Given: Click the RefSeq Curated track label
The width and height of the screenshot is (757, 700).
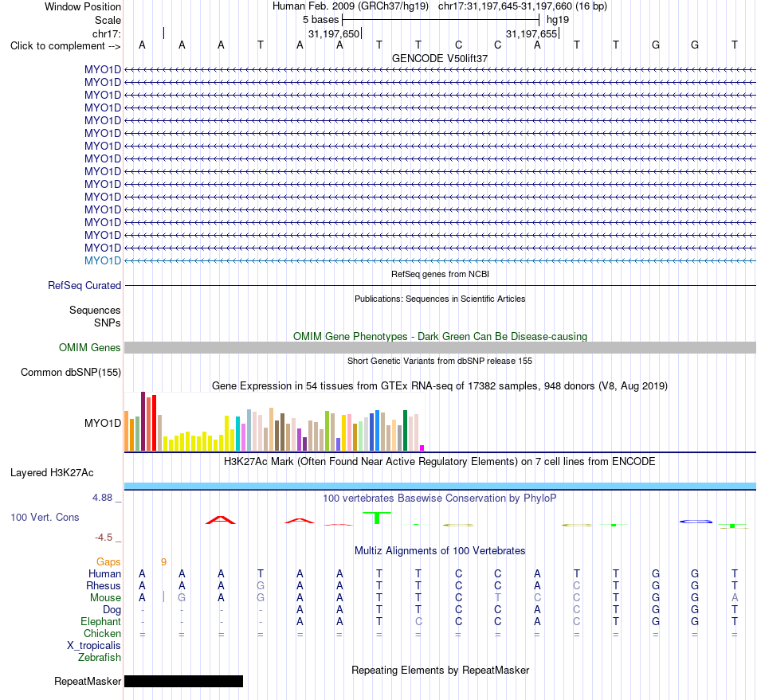Looking at the screenshot, I should (x=84, y=286).
